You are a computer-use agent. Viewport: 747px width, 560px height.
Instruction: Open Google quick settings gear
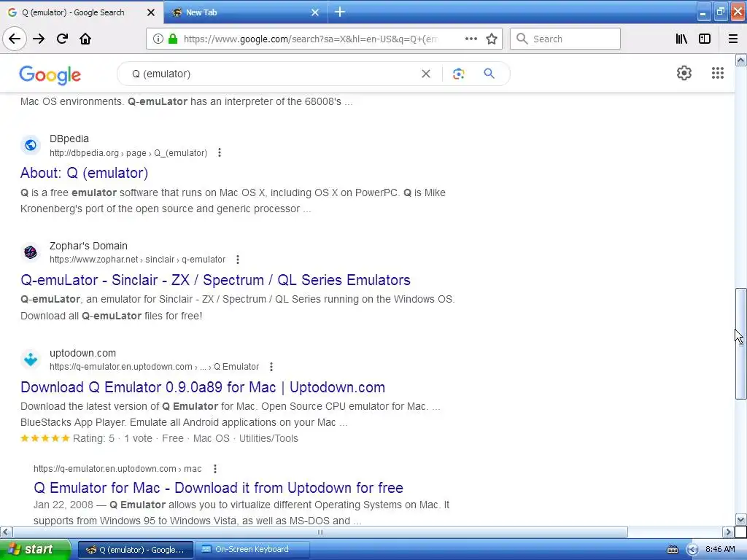[684, 73]
